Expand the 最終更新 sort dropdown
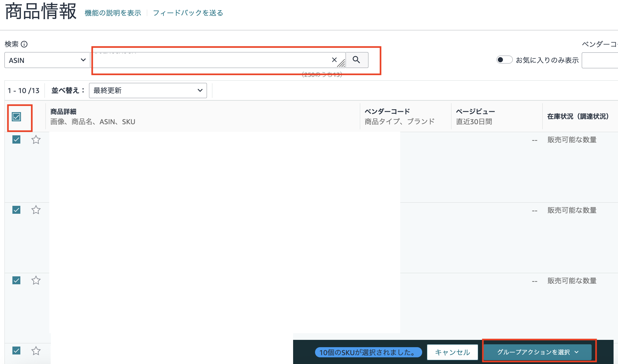Image resolution: width=618 pixels, height=364 pixels. tap(148, 91)
